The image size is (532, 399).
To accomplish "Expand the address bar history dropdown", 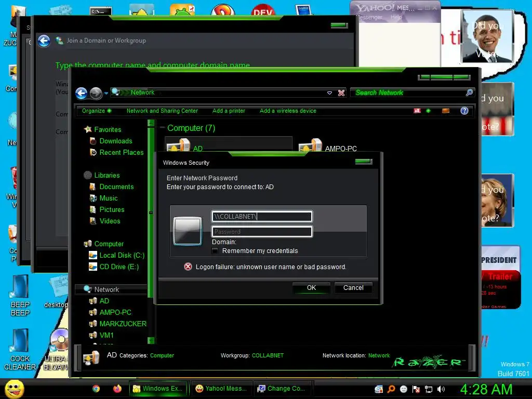I will [x=329, y=93].
